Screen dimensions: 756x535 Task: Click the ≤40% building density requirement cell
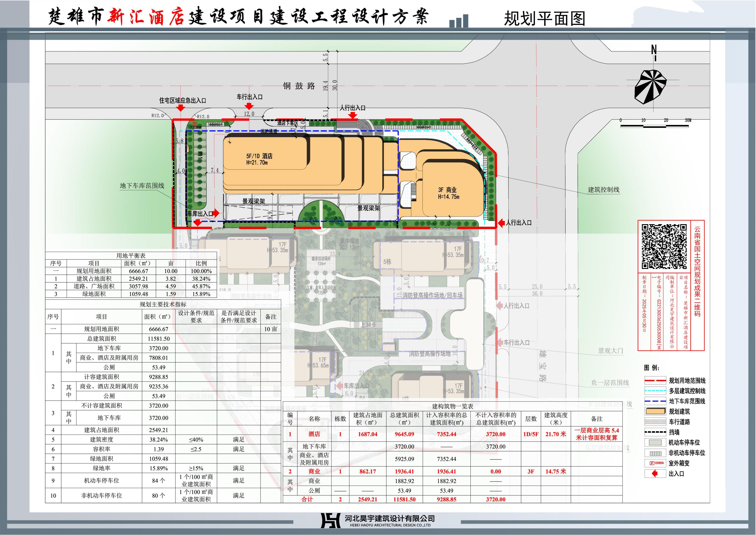point(196,440)
